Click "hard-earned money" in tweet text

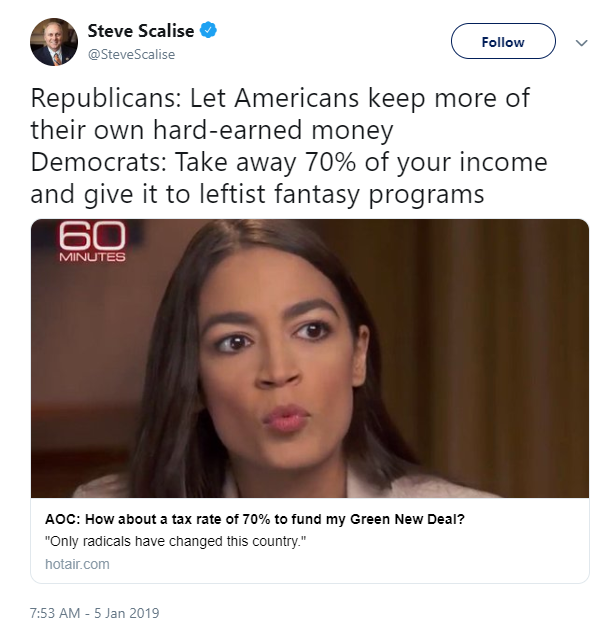point(273,130)
